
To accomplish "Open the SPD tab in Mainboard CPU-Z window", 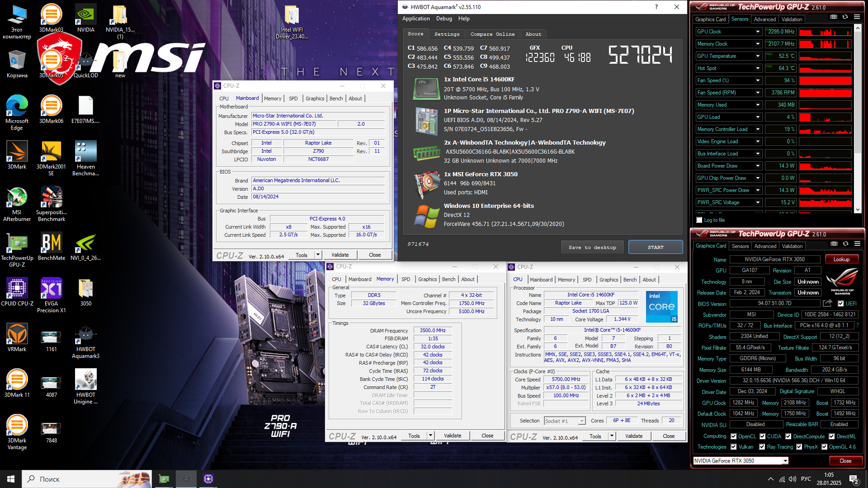I will tap(293, 99).
